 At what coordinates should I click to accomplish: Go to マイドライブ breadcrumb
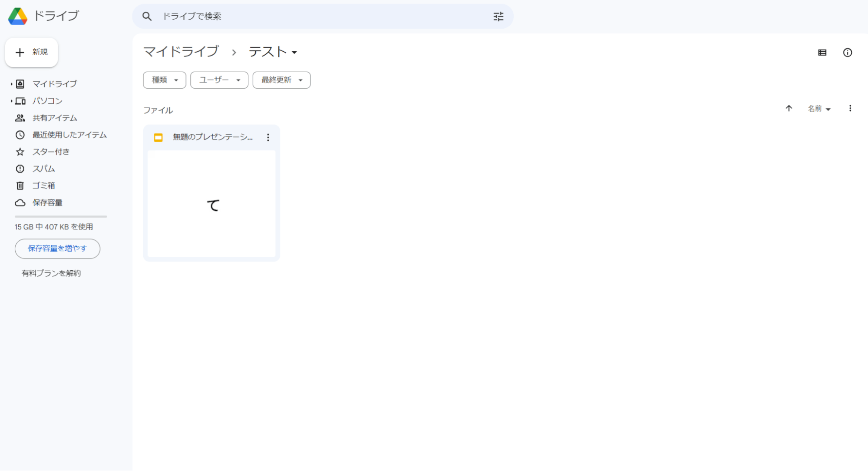[181, 52]
